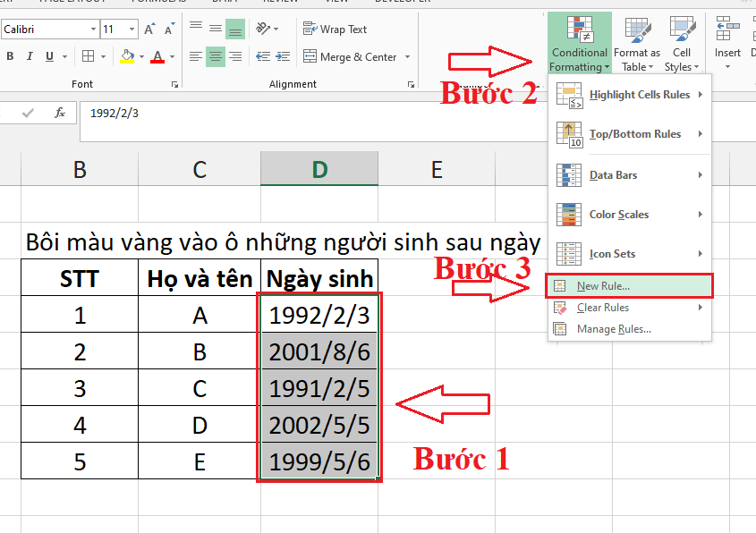Toggle Bottom Align
The width and height of the screenshot is (756, 533).
[x=235, y=29]
